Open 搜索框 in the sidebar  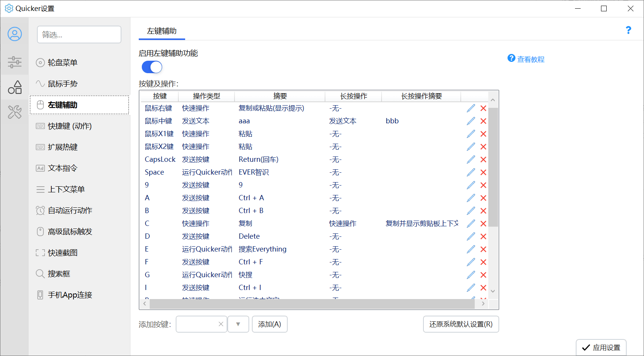80,274
